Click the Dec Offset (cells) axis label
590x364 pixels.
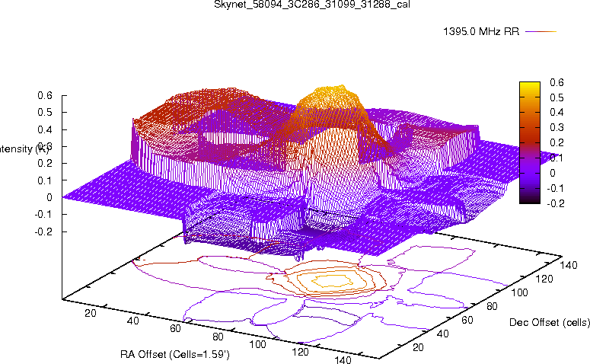550,322
